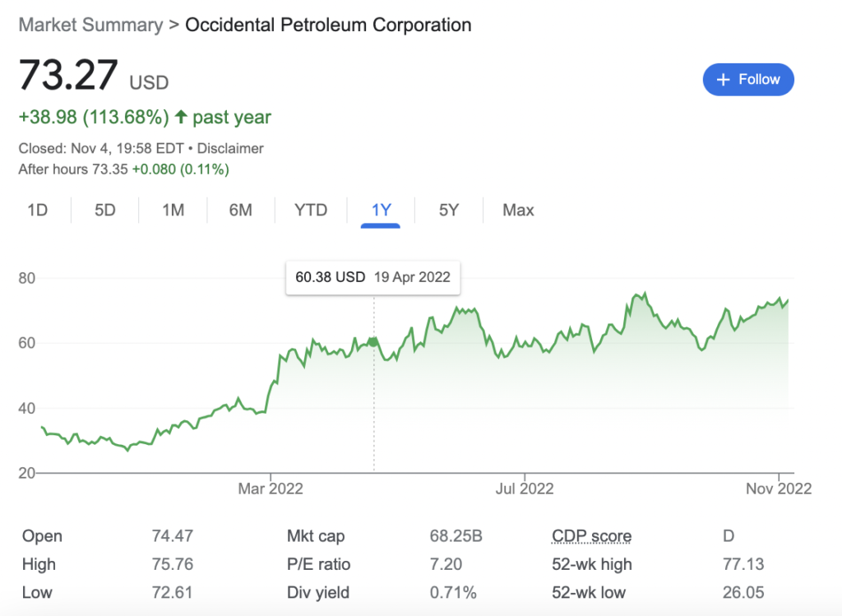Click the Mar 2022 axis label

(x=271, y=489)
